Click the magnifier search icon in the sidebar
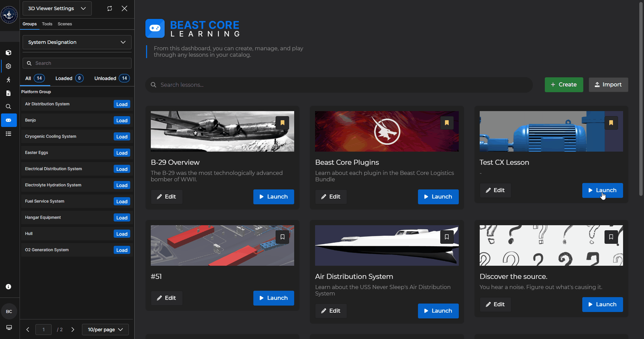 (x=8, y=107)
